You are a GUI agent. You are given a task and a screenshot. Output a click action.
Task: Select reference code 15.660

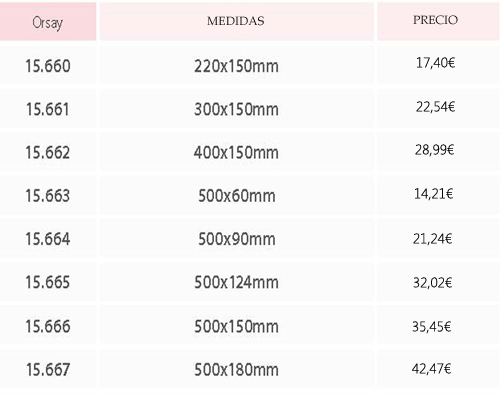click(48, 66)
